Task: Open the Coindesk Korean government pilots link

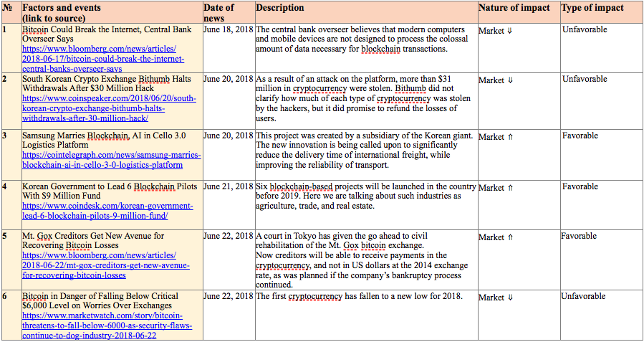Action: click(x=107, y=211)
